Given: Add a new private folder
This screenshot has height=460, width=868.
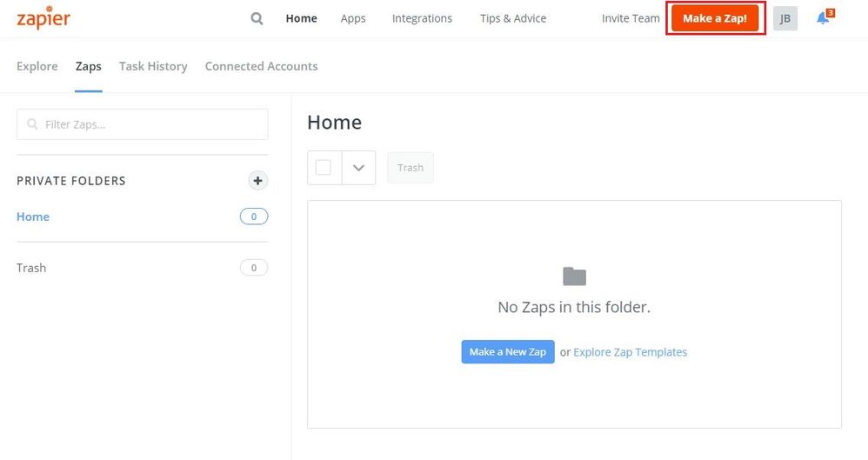Looking at the screenshot, I should point(257,181).
